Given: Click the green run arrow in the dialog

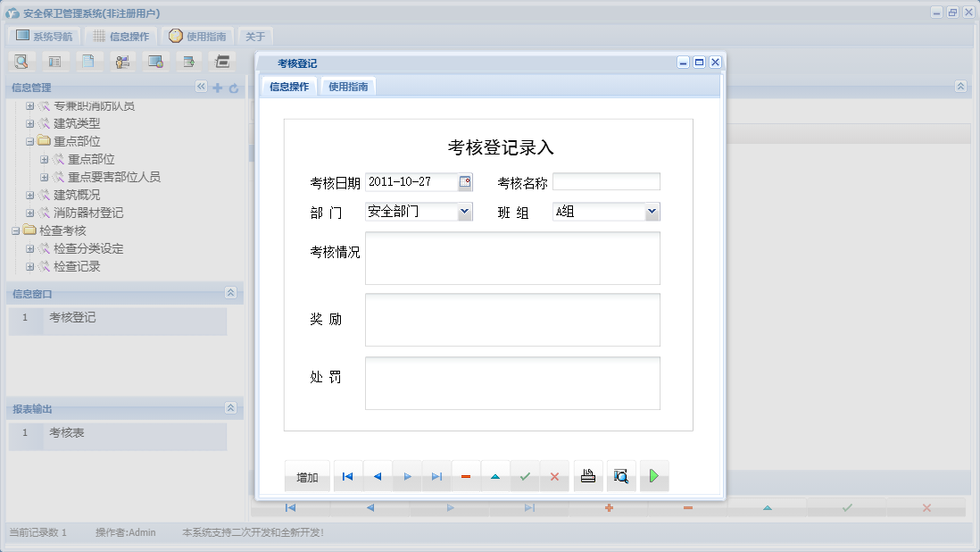Looking at the screenshot, I should point(654,476).
